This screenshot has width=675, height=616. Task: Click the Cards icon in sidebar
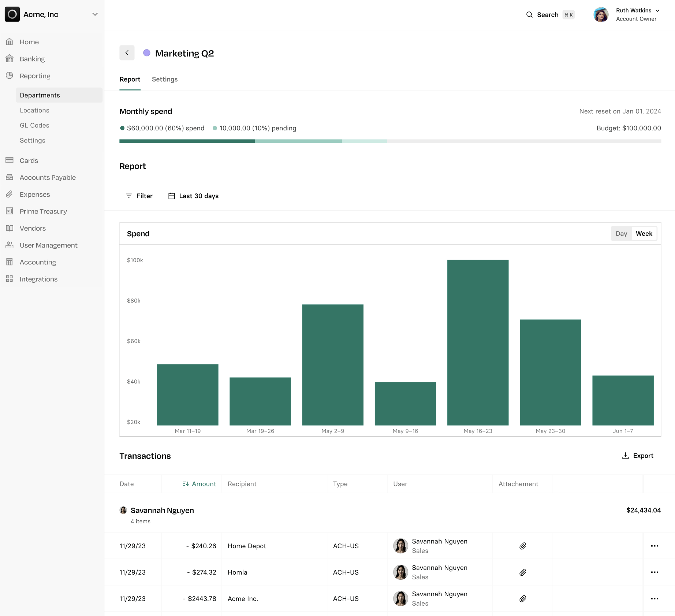(10, 160)
